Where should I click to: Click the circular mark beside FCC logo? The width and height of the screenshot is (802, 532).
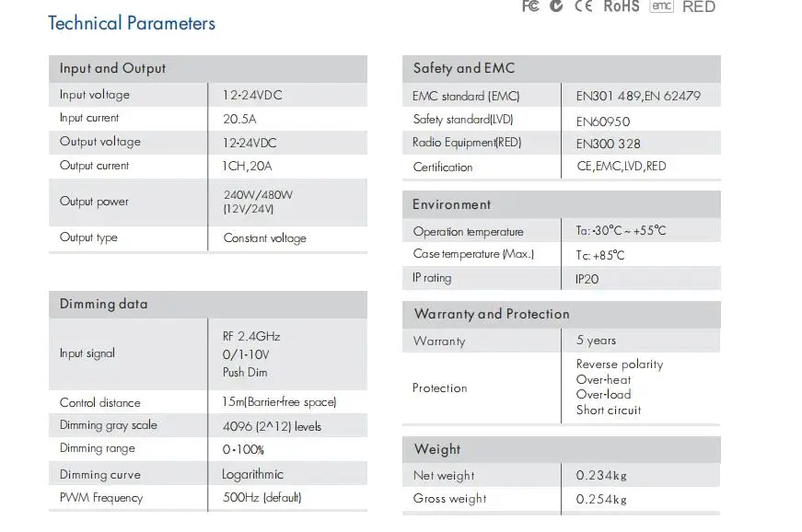click(556, 6)
